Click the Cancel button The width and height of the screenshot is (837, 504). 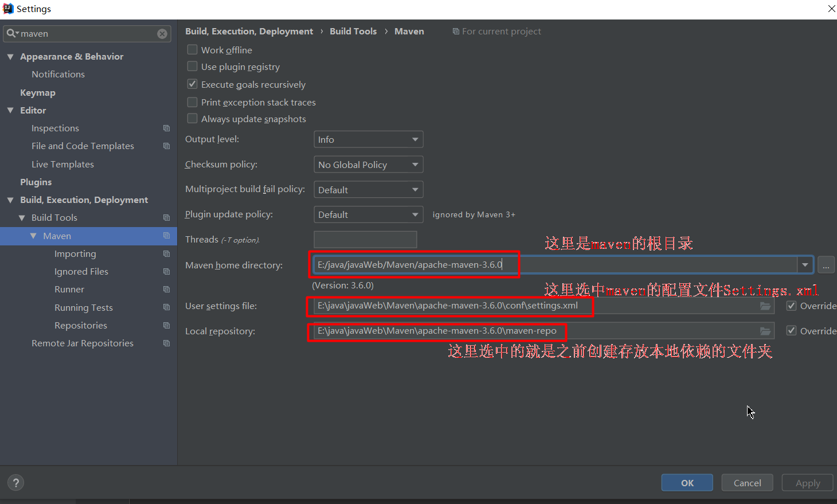click(x=748, y=483)
